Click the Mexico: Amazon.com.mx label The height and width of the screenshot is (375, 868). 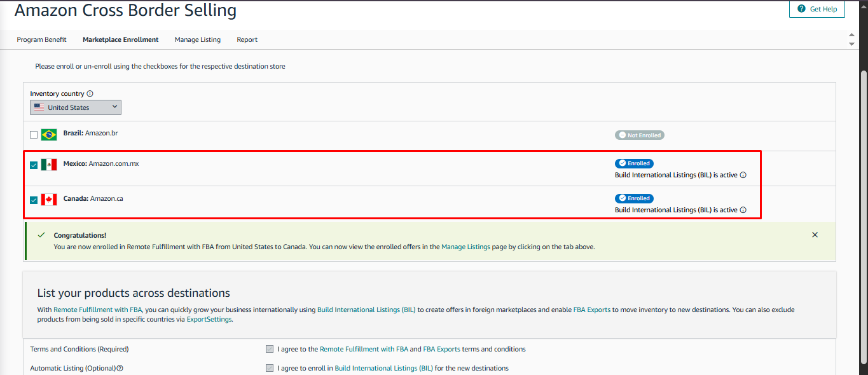pyautogui.click(x=101, y=163)
